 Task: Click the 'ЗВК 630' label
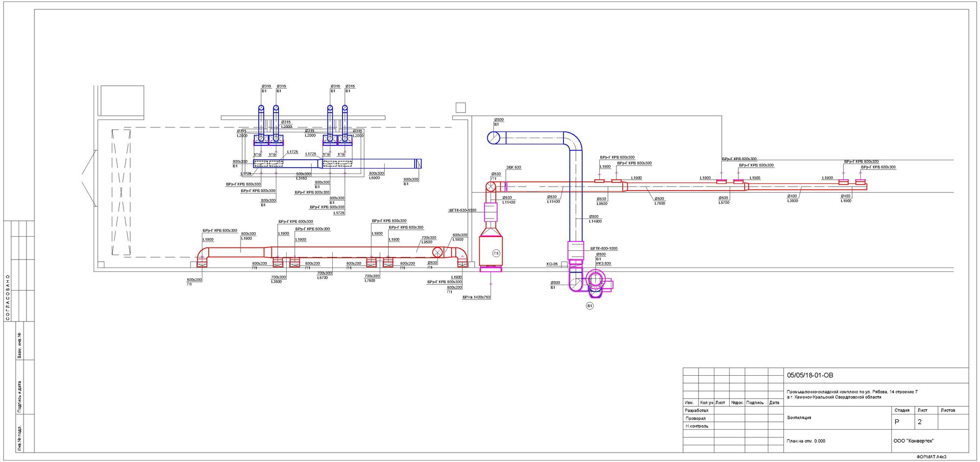click(x=514, y=168)
